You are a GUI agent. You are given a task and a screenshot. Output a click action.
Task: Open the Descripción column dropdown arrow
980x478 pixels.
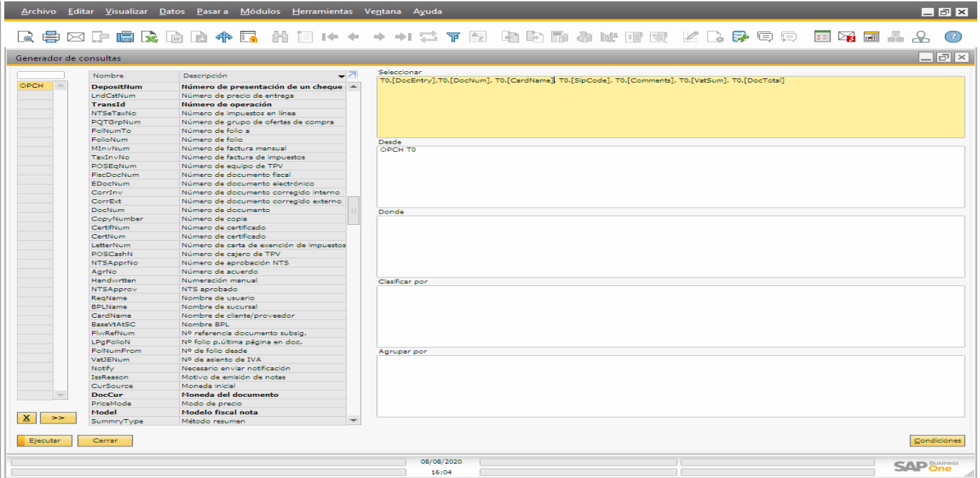point(341,75)
